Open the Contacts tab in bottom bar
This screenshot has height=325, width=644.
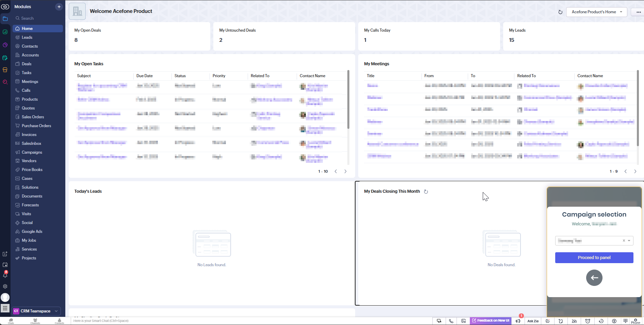(59, 321)
